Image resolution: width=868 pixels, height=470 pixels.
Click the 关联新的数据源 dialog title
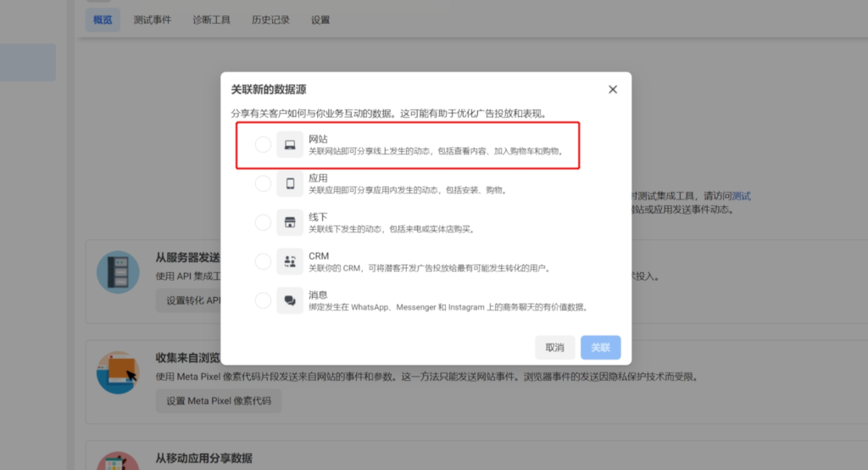(x=269, y=89)
